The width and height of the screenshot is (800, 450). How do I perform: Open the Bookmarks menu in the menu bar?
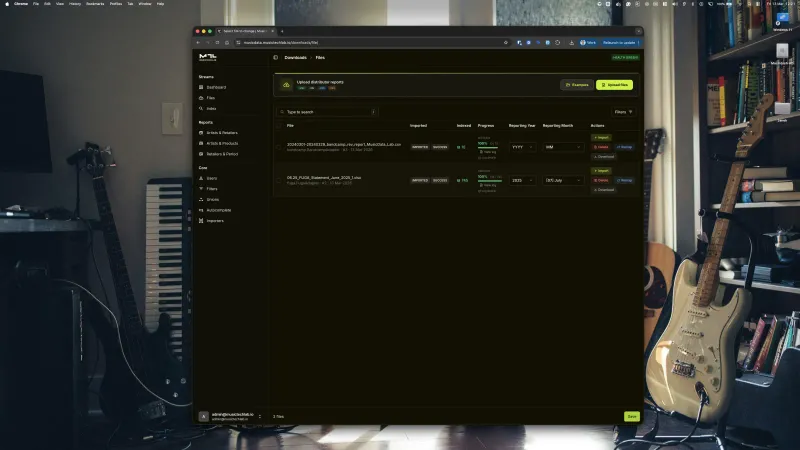[95, 4]
